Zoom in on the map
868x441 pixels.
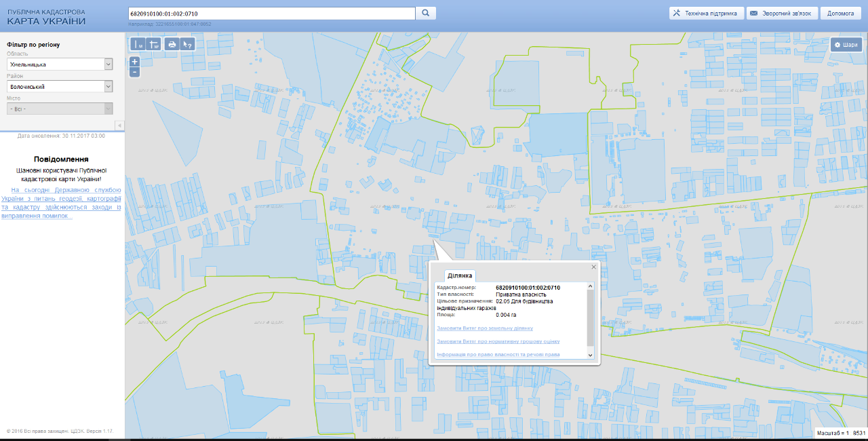[134, 61]
